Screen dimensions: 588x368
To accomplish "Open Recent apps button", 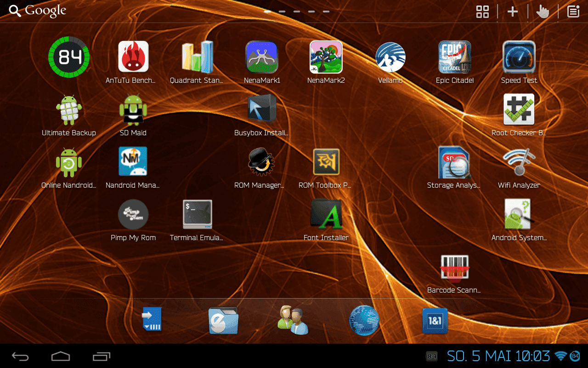I will (x=102, y=356).
